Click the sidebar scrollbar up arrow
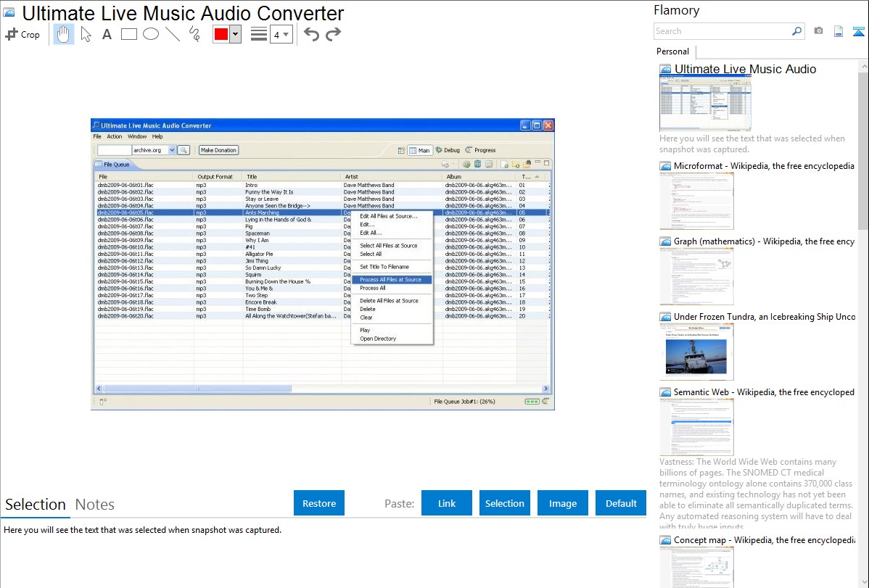869x588 pixels. pyautogui.click(x=863, y=66)
